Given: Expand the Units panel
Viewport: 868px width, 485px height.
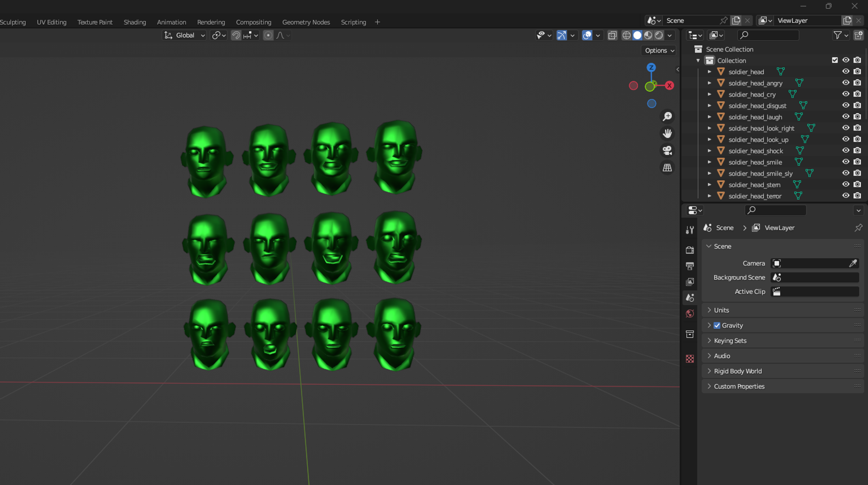Looking at the screenshot, I should click(721, 310).
